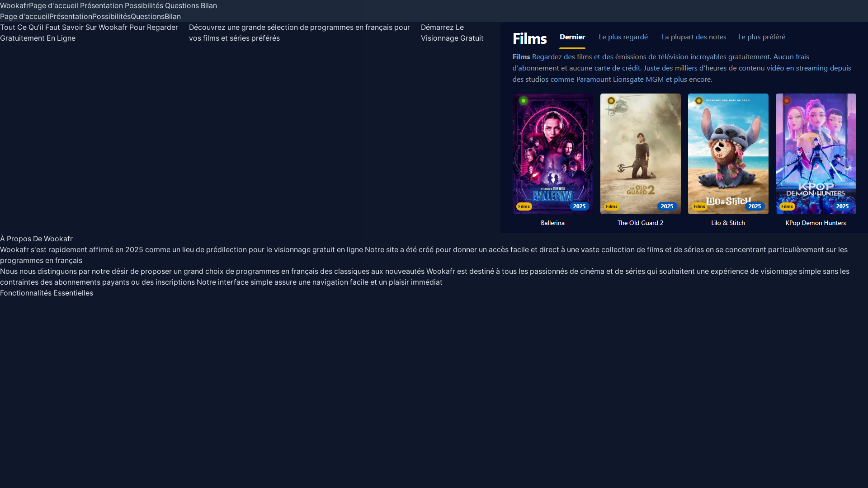Screen dimensions: 868x488
Task: Click red status dot on KPop Demon Hunters poster
Action: click(787, 101)
